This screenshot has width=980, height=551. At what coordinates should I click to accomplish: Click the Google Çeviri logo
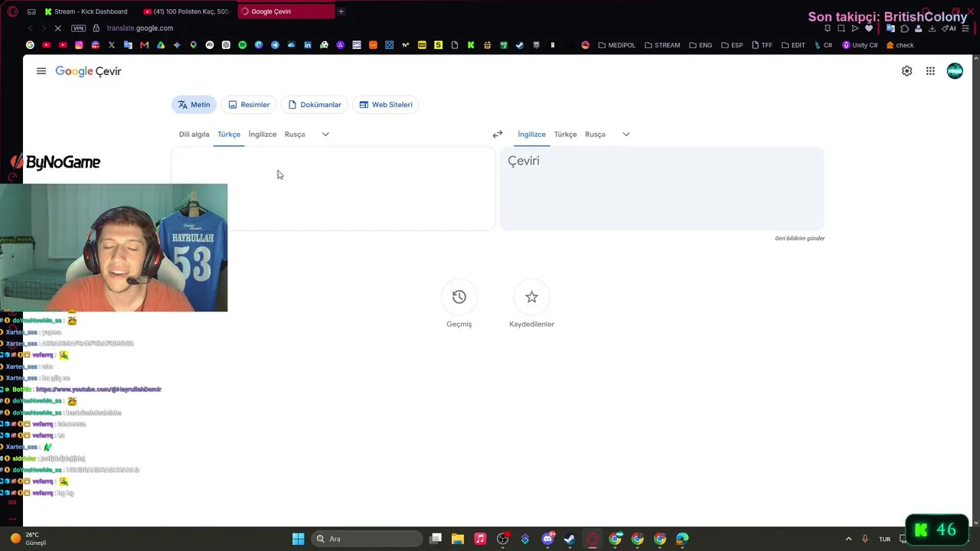pyautogui.click(x=88, y=71)
